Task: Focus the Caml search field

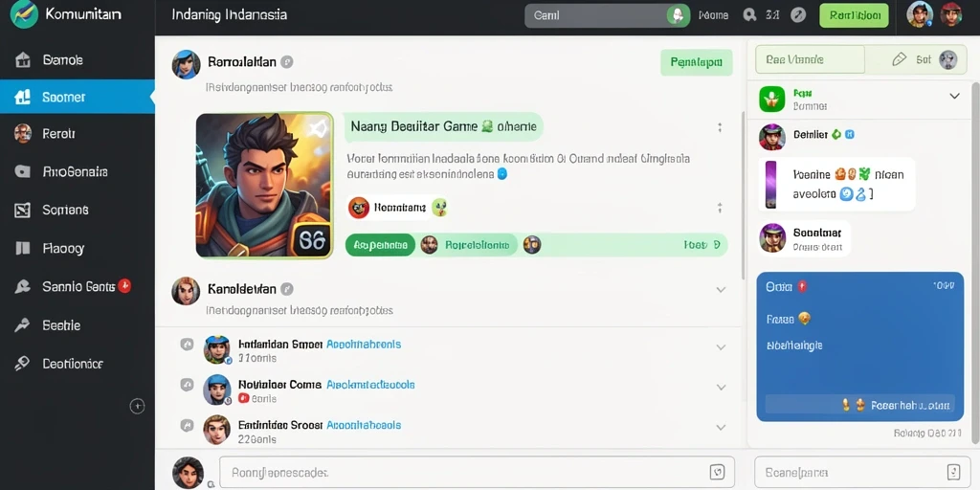Action: (608, 15)
